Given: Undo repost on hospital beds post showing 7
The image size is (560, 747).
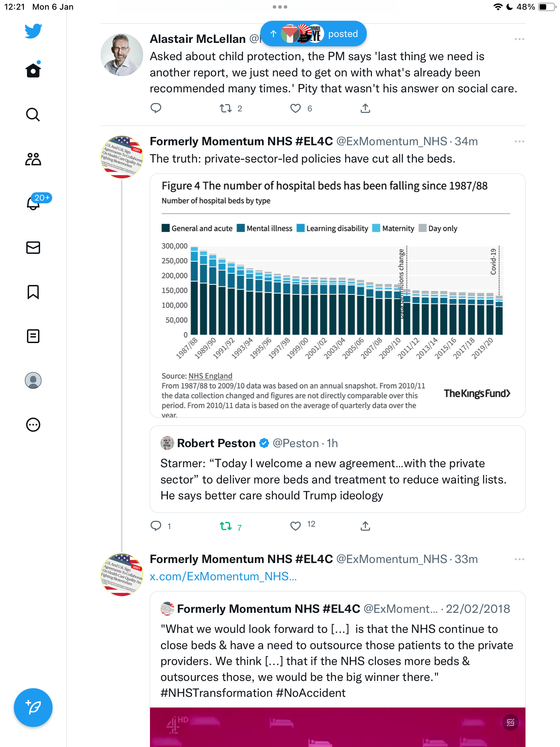Looking at the screenshot, I should 226,526.
